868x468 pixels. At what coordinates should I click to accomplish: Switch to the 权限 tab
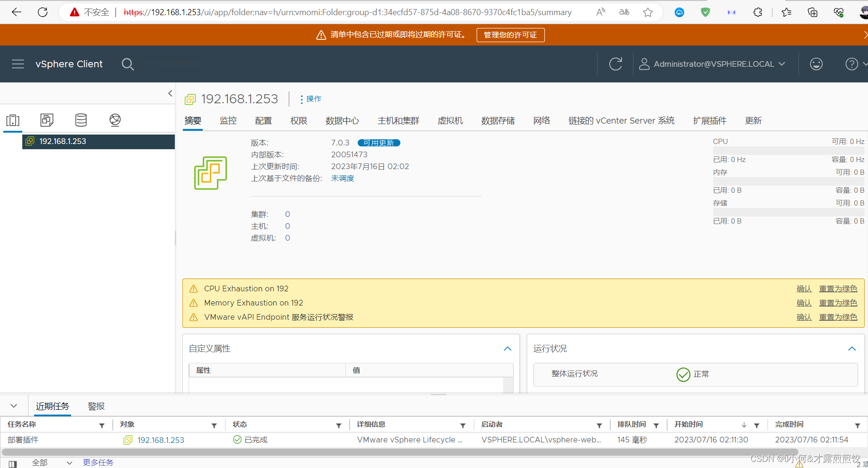coord(298,121)
